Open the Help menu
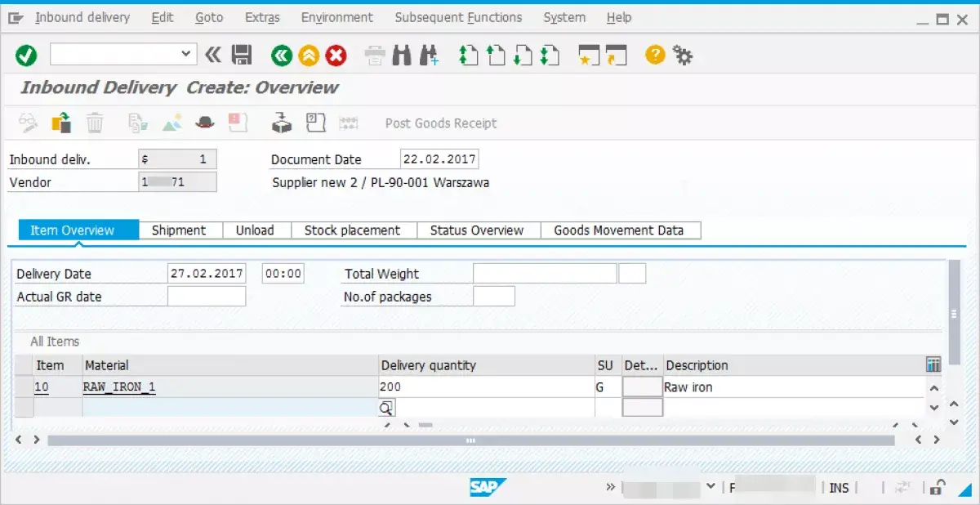The height and width of the screenshot is (505, 980). click(619, 17)
